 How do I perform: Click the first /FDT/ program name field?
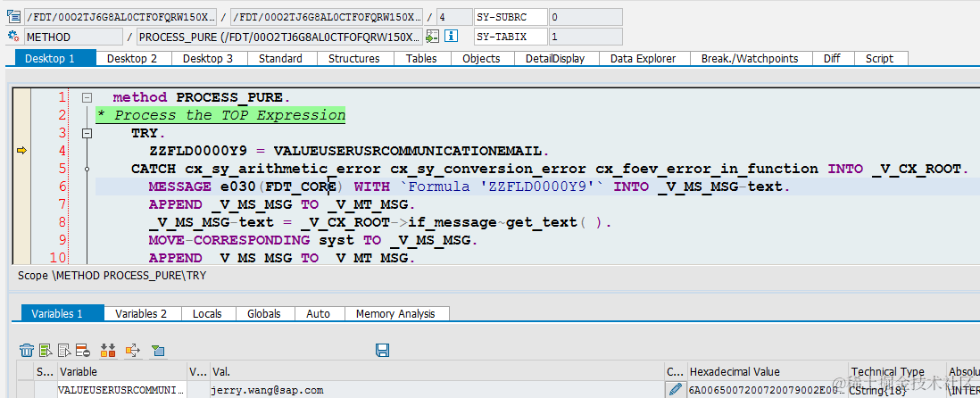(121, 17)
